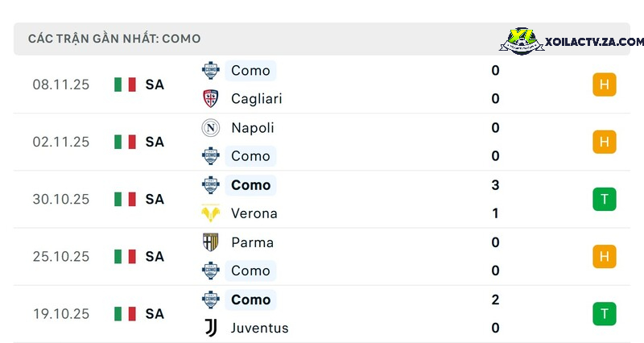The image size is (644, 343).
Task: Click the Xoilac TV logo
Action: 522,41
